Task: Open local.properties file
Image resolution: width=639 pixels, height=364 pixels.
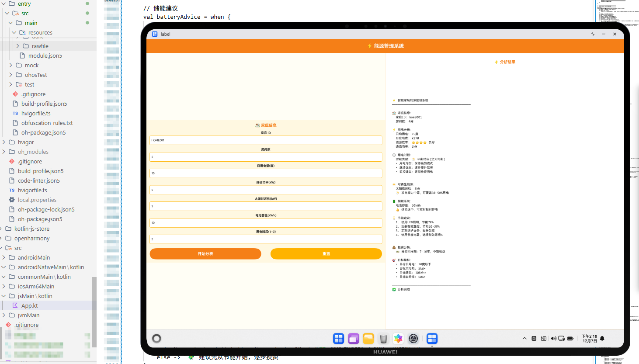Action: 37,200
